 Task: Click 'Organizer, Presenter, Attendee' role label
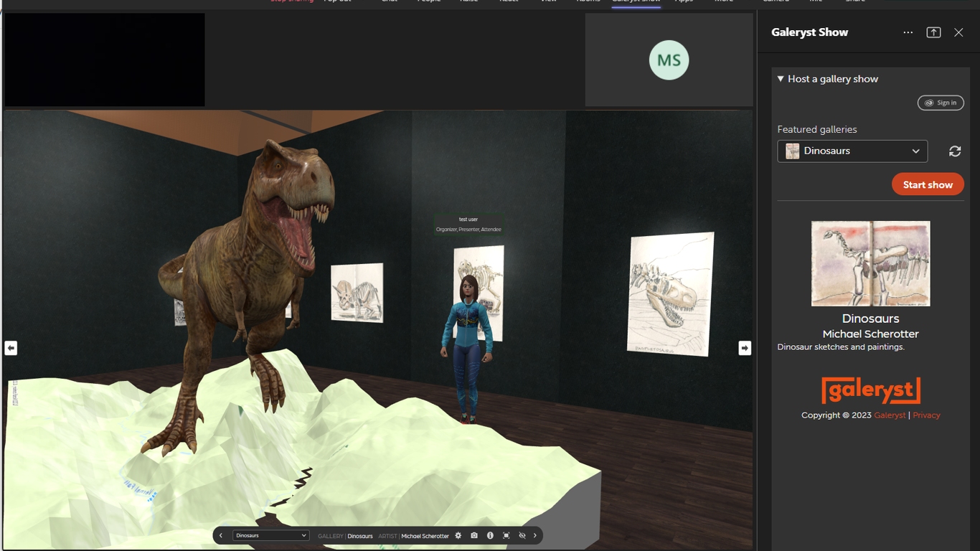tap(468, 230)
